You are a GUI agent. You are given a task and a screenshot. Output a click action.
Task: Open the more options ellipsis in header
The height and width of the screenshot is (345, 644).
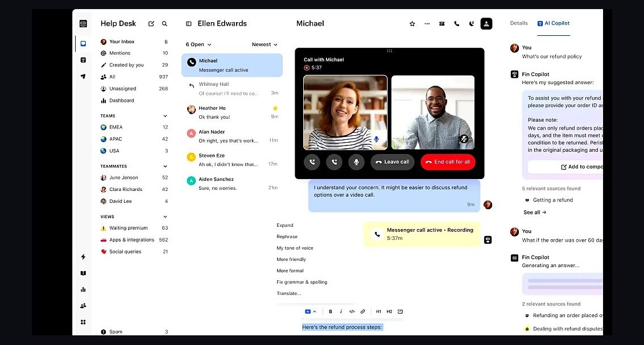(427, 24)
